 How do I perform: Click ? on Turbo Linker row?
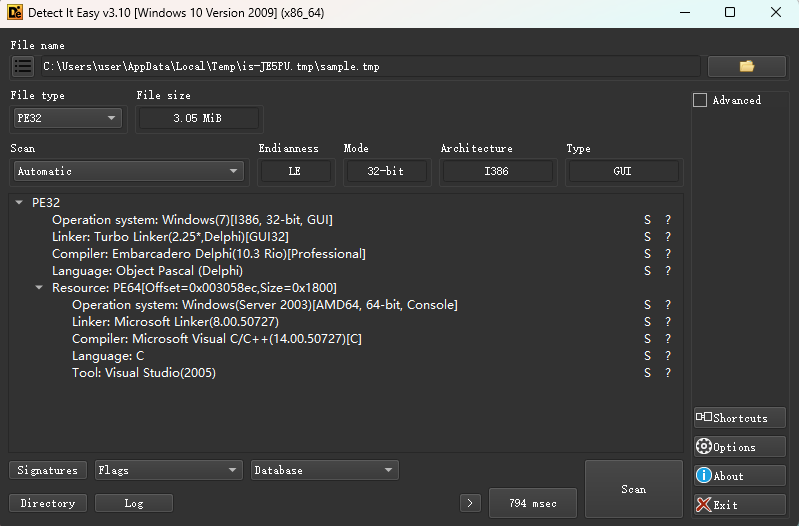pyautogui.click(x=668, y=236)
